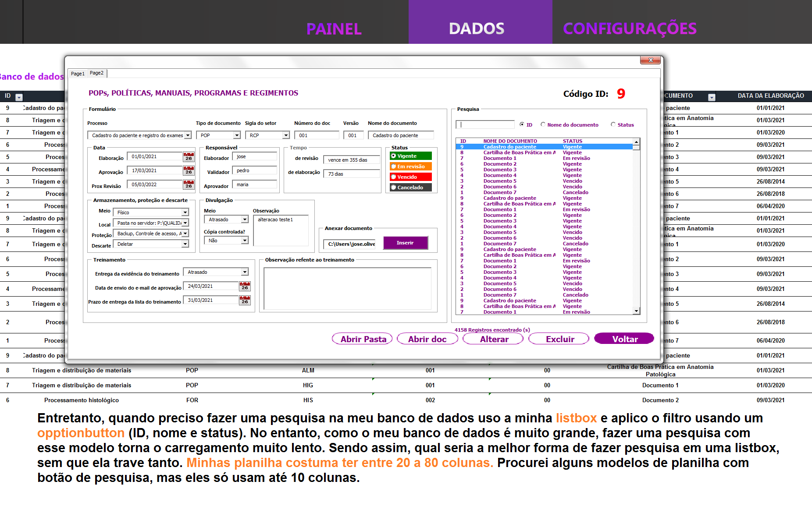This screenshot has height=531, width=812.
Task: Expand the Descarte Deletar dropdown
Action: tap(185, 244)
